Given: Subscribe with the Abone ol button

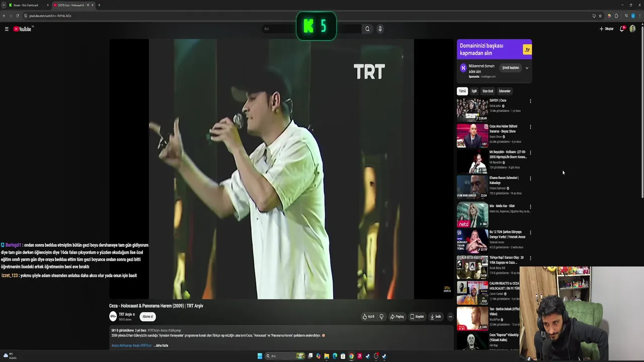Looking at the screenshot, I should 147,317.
